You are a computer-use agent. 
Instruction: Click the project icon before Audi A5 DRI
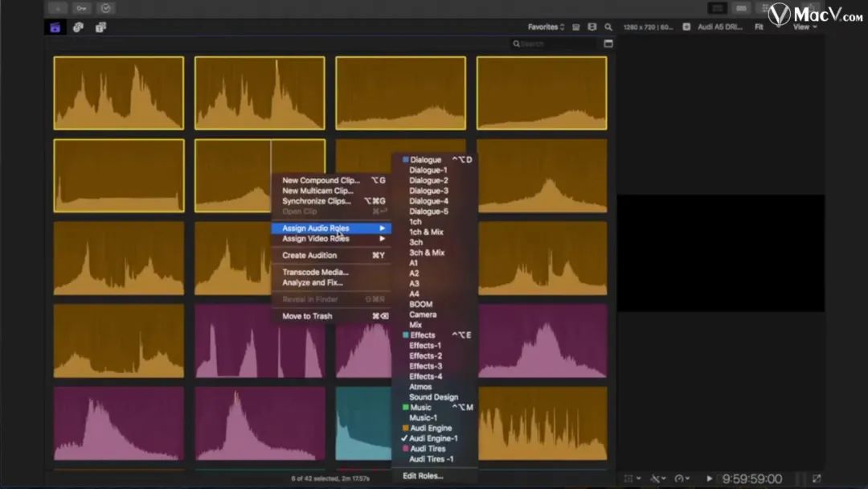pyautogui.click(x=686, y=27)
